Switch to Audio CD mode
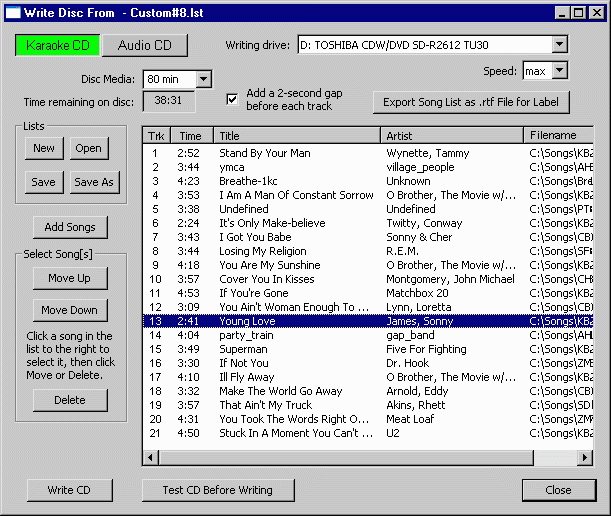Image resolution: width=611 pixels, height=516 pixels. point(145,45)
